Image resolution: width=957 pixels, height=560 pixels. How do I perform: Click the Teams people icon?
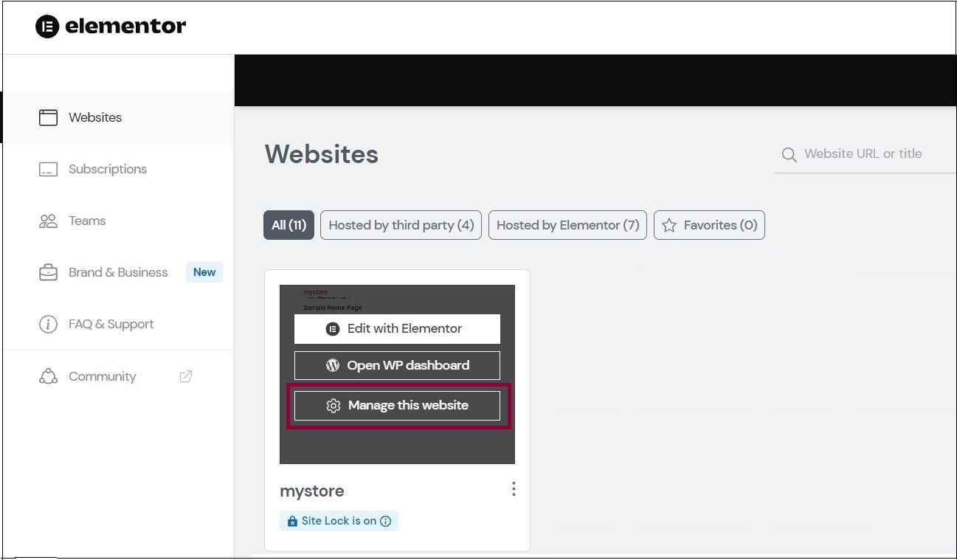coord(48,221)
